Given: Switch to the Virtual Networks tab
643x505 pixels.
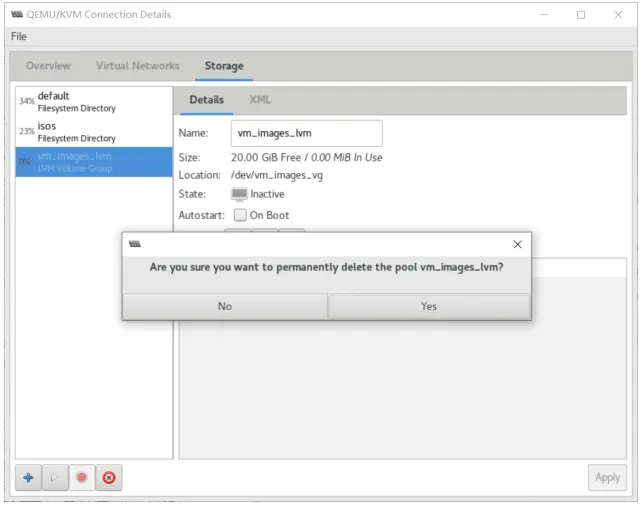Looking at the screenshot, I should [x=138, y=66].
